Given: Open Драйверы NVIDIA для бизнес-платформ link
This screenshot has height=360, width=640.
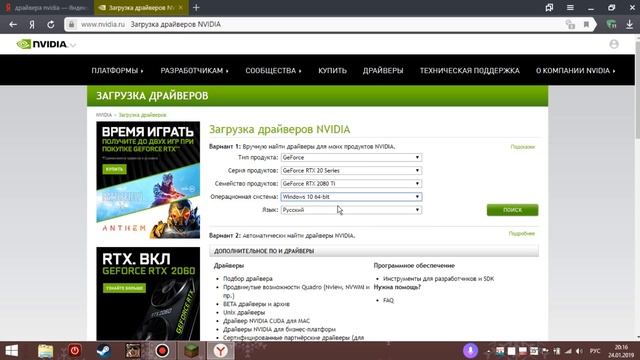Looking at the screenshot, I should (x=279, y=329).
